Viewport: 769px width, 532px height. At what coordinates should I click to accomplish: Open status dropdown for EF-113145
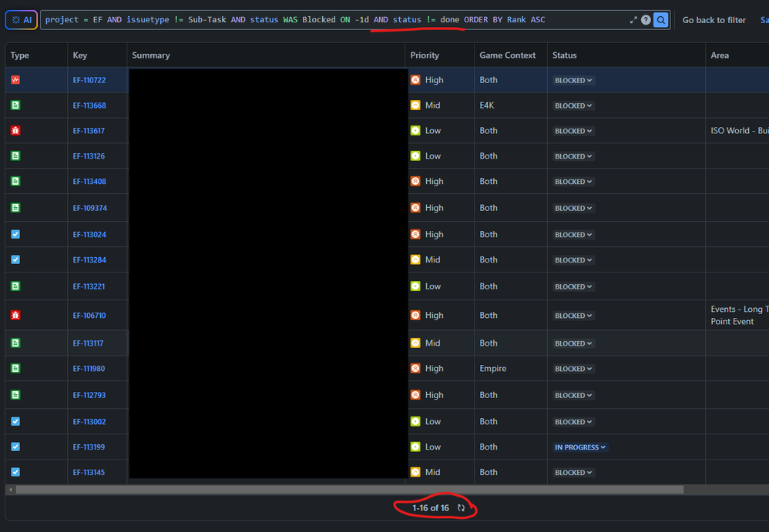(x=573, y=473)
